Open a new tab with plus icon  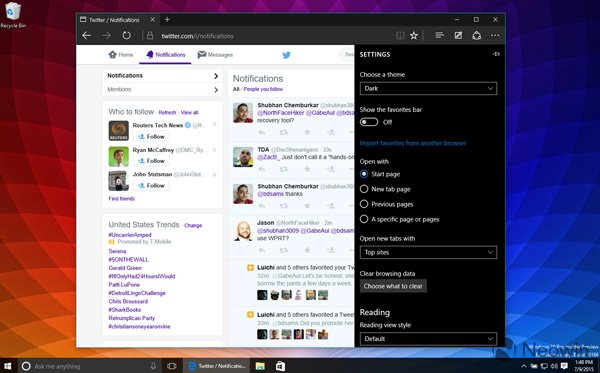[x=167, y=20]
